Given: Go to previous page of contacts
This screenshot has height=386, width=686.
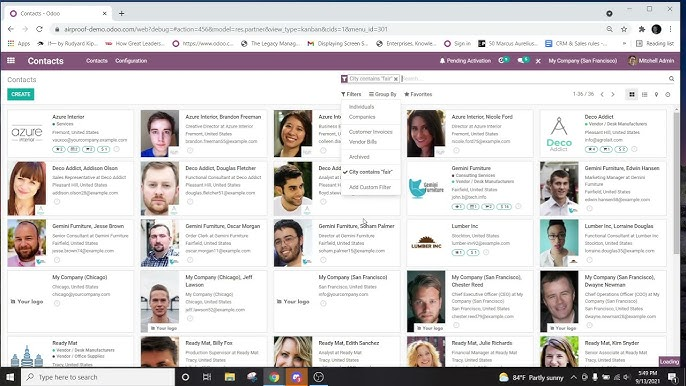Looking at the screenshot, I should point(602,95).
